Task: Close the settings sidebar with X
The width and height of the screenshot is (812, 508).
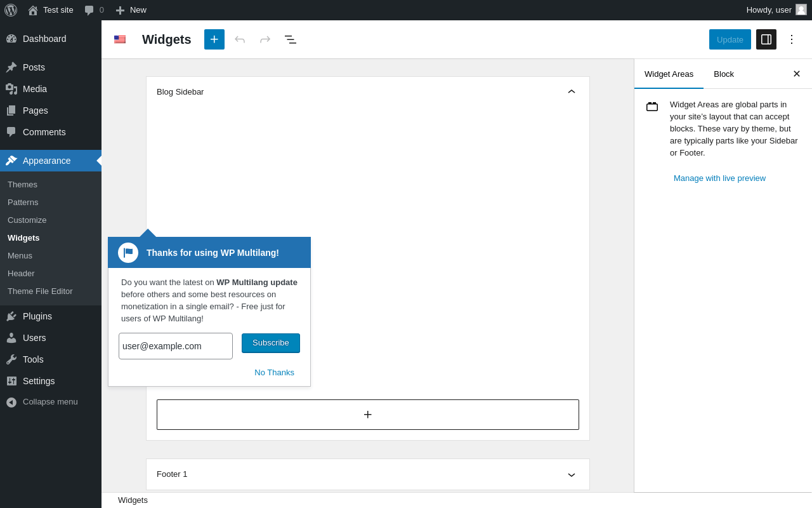Action: [x=797, y=74]
